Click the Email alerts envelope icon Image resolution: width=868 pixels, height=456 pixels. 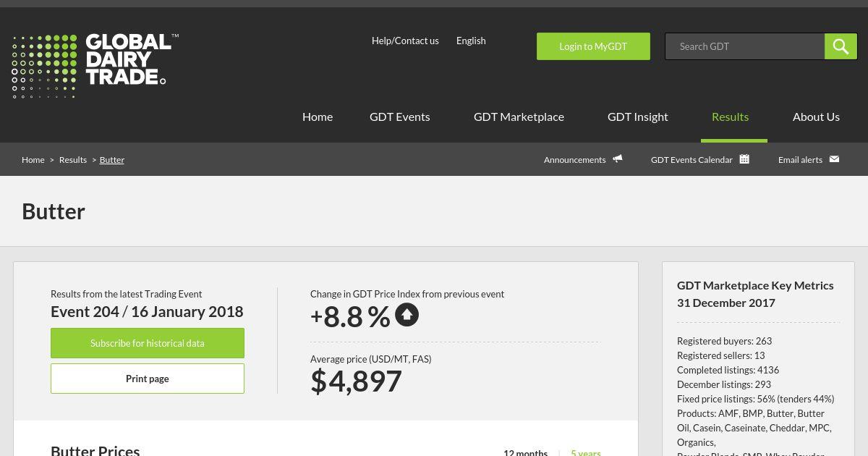coord(834,159)
